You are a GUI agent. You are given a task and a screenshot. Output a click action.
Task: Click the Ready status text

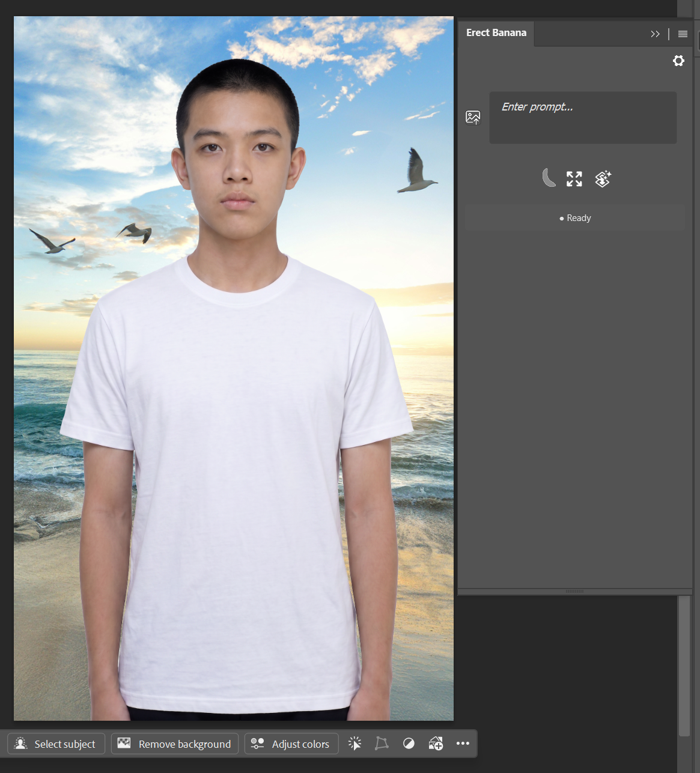579,218
